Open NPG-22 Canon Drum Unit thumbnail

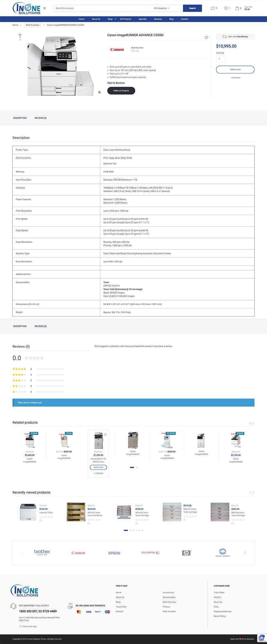pos(76,512)
